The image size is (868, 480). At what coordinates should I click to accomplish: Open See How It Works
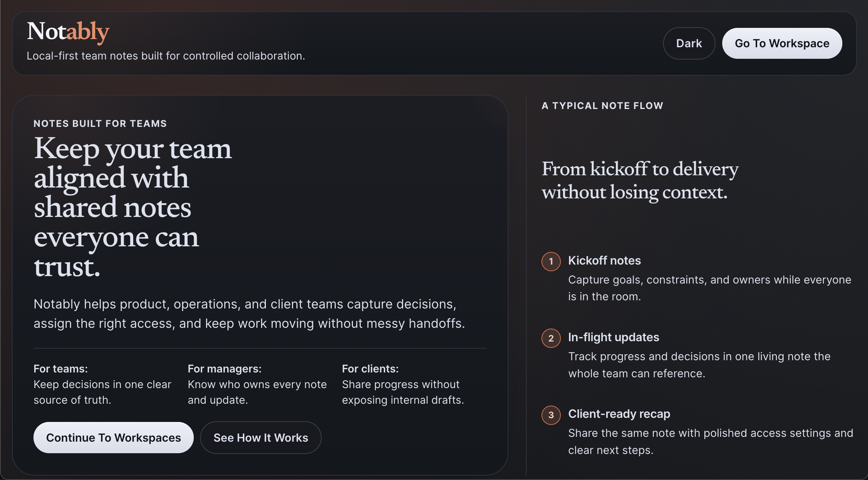[x=261, y=437]
